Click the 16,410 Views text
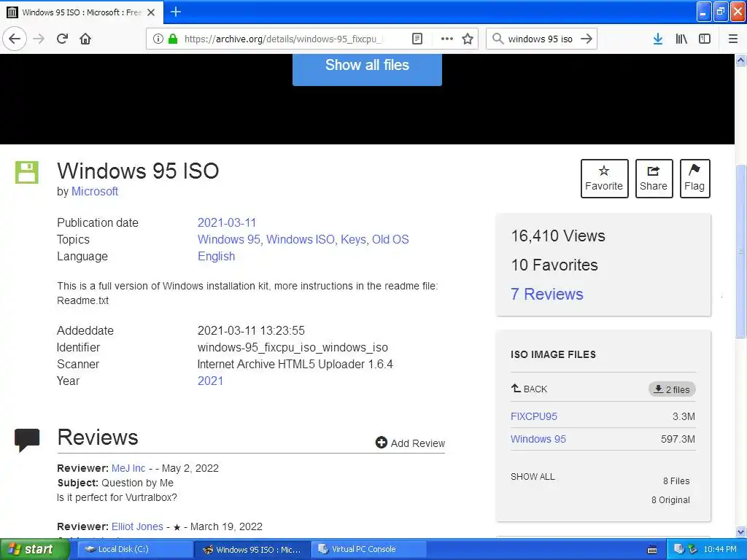747x560 pixels. tap(558, 236)
